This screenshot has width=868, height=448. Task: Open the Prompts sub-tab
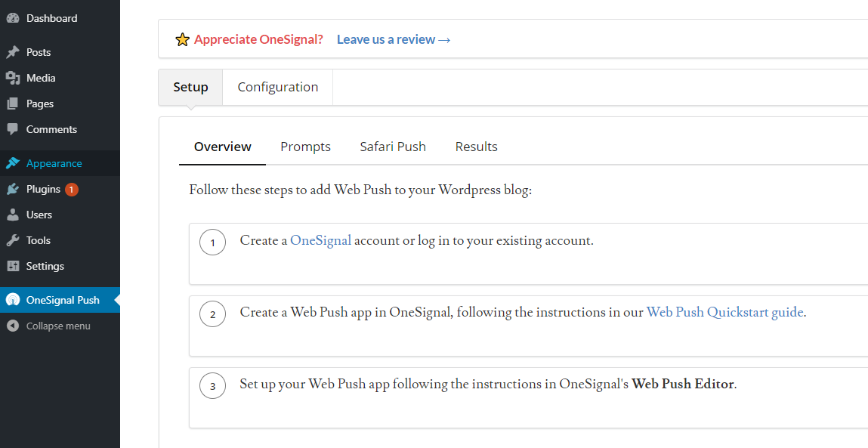pos(305,147)
